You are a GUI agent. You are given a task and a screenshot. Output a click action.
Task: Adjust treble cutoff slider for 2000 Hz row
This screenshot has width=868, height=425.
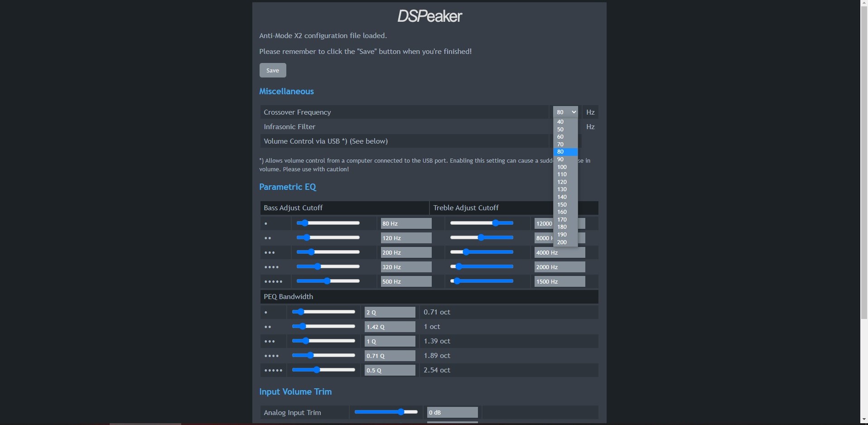482,266
